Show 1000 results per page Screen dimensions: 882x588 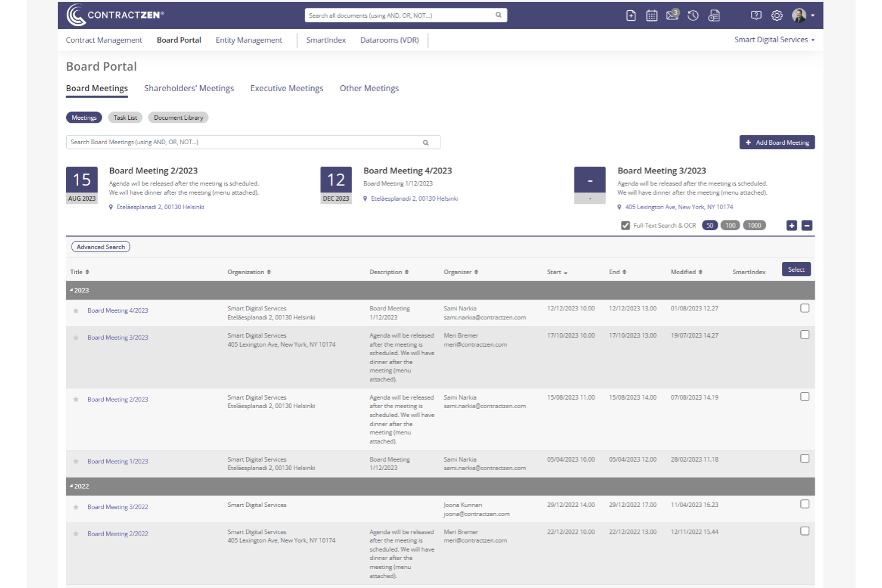754,225
